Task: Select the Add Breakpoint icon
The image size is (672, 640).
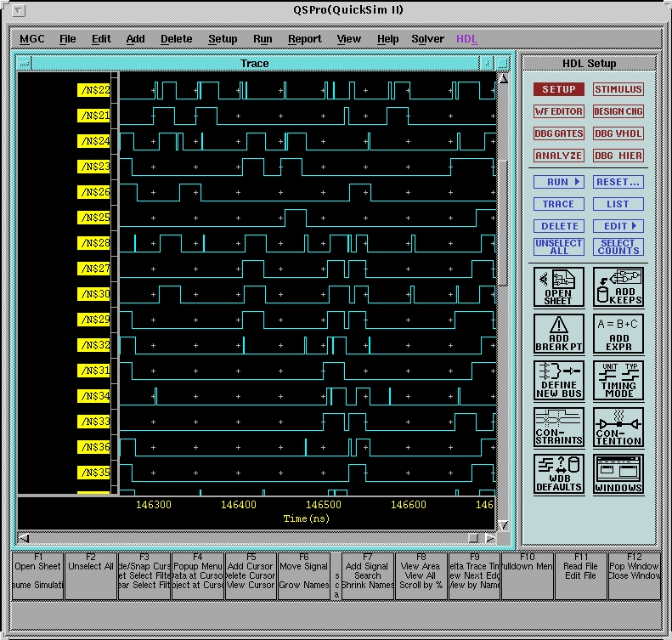Action: [x=558, y=334]
